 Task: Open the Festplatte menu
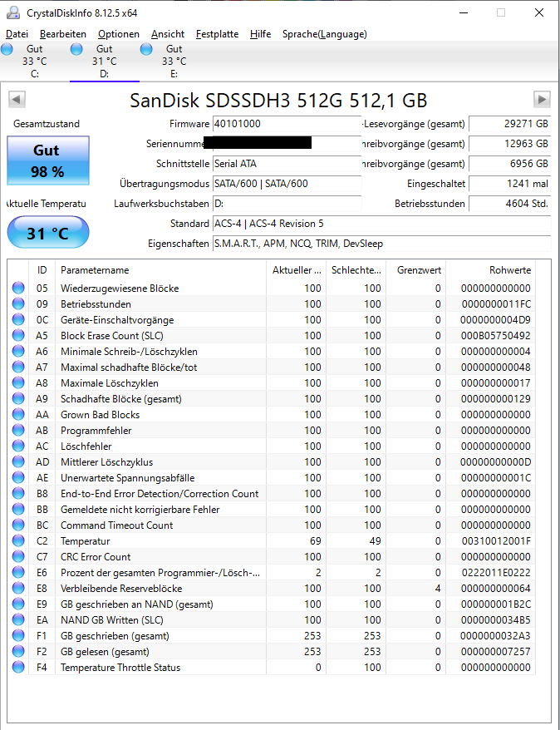point(217,34)
